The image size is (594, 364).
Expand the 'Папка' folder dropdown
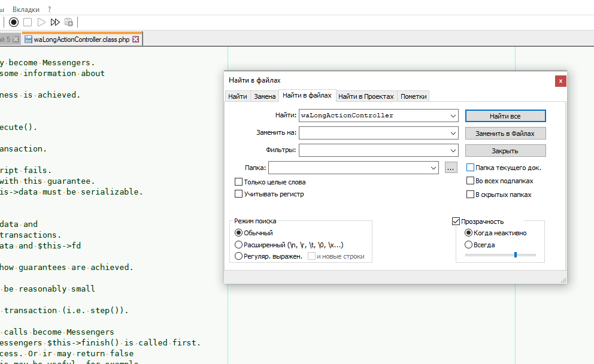coord(434,168)
